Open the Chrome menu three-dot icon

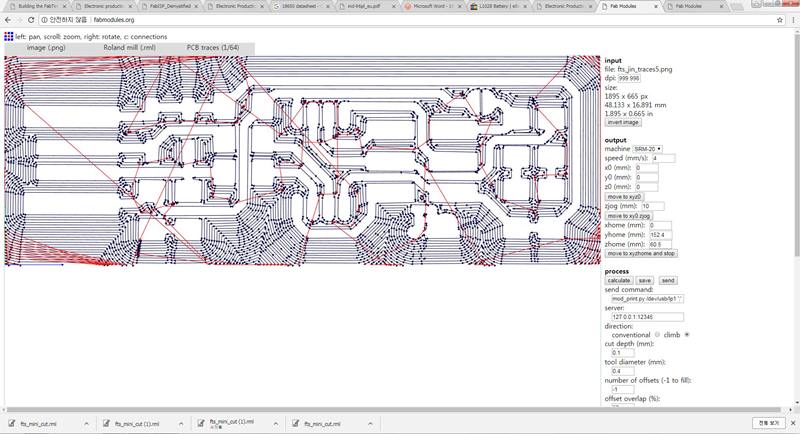(793, 20)
